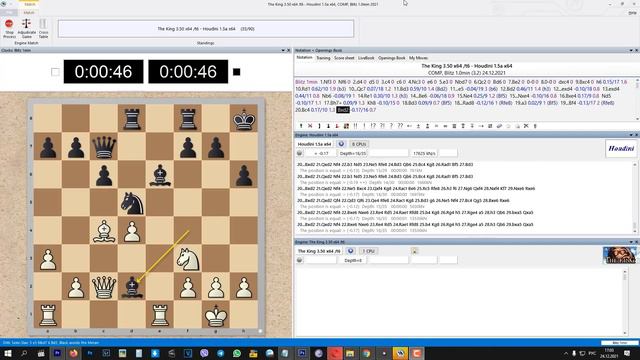Click the red-white board icon in annotation toolbar
640x360 pixels.
tap(346, 126)
